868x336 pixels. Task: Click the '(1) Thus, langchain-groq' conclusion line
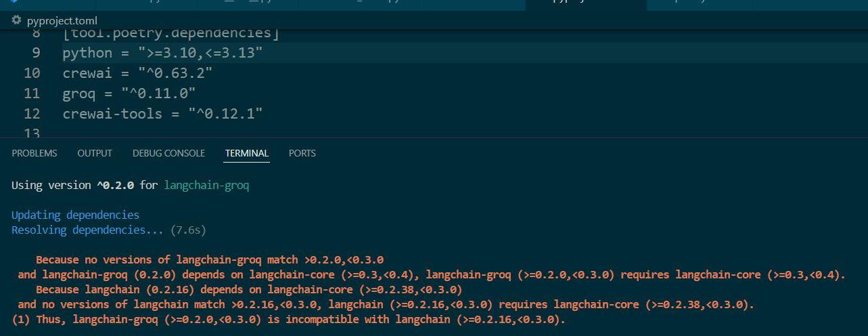point(289,319)
